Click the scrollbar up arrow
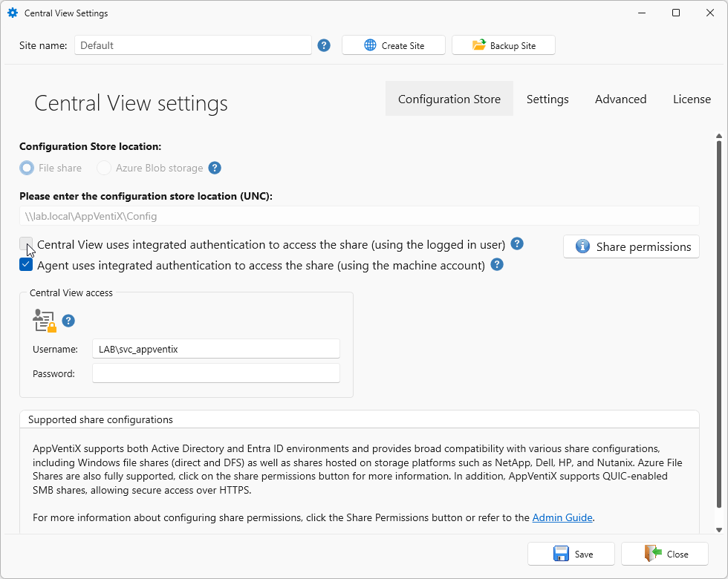The image size is (728, 579). point(719,136)
